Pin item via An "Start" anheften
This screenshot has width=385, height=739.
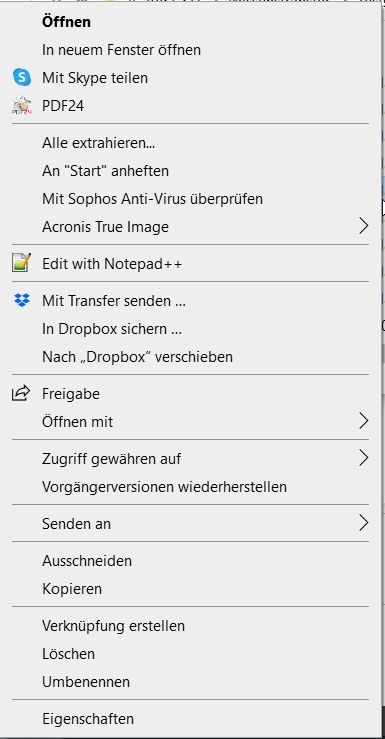106,171
